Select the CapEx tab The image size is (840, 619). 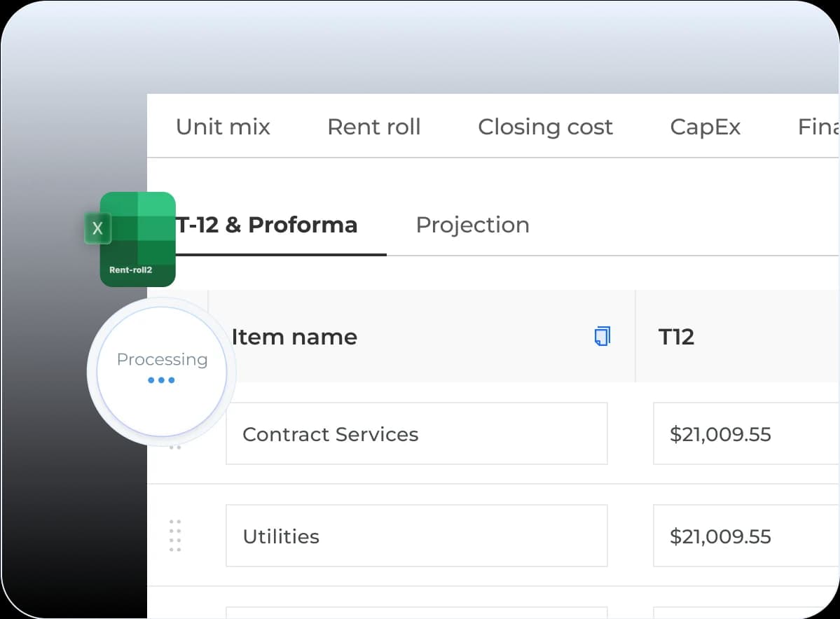(x=705, y=127)
